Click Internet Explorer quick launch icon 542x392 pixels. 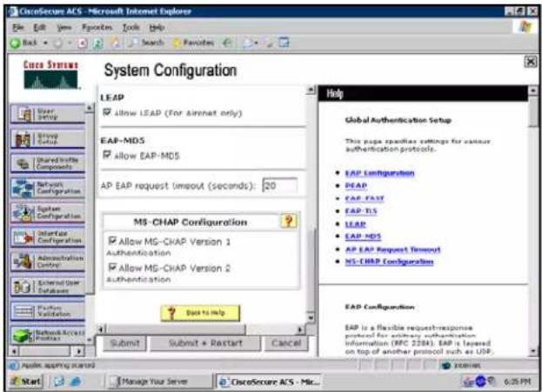click(x=76, y=382)
